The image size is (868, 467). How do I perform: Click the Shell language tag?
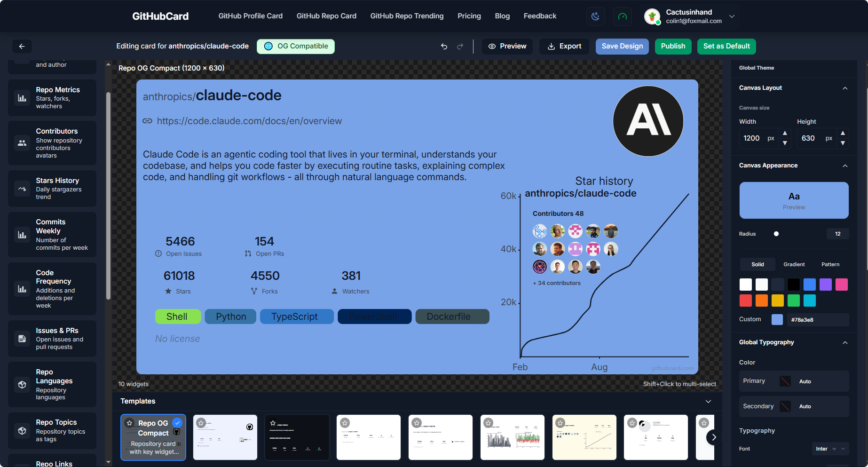pos(178,317)
